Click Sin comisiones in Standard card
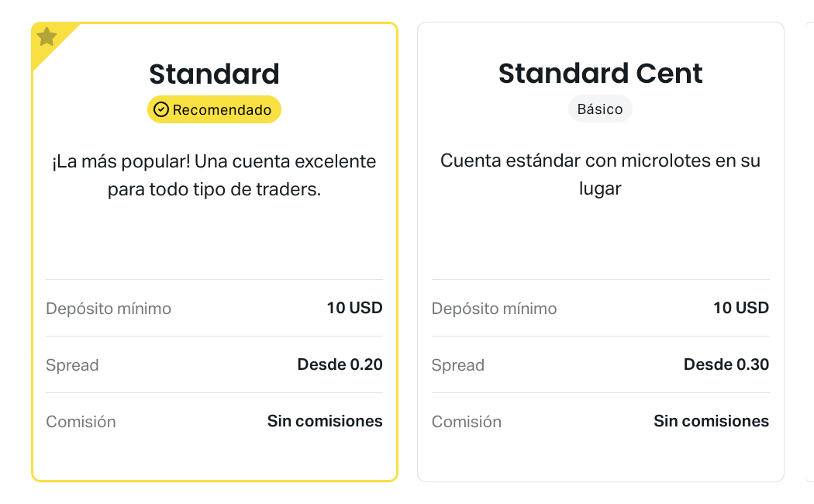Image resolution: width=814 pixels, height=504 pixels. click(x=325, y=421)
